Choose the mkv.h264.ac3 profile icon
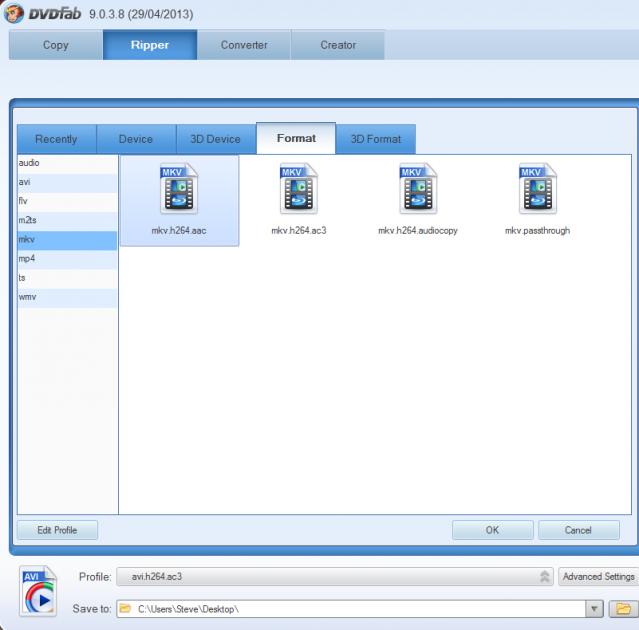 298,190
